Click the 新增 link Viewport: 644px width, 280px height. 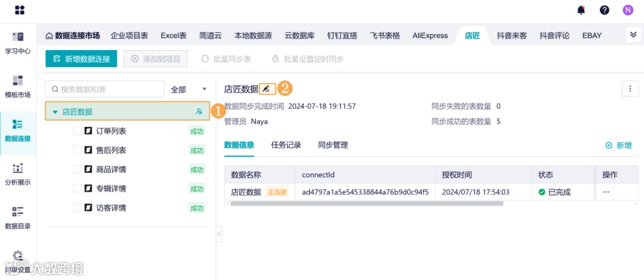click(x=618, y=145)
